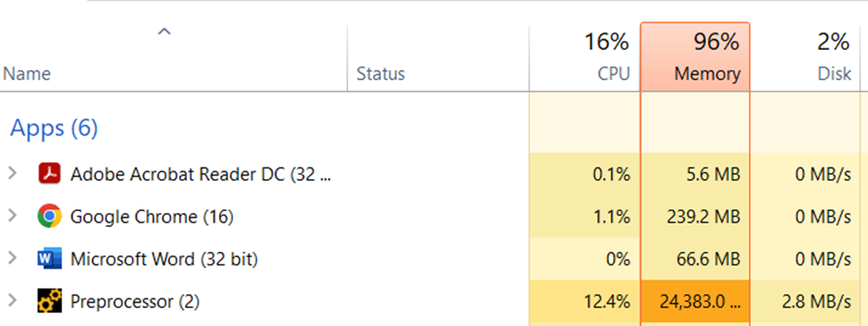The width and height of the screenshot is (868, 326).
Task: Sort processes by Disk usage column
Action: (x=806, y=58)
